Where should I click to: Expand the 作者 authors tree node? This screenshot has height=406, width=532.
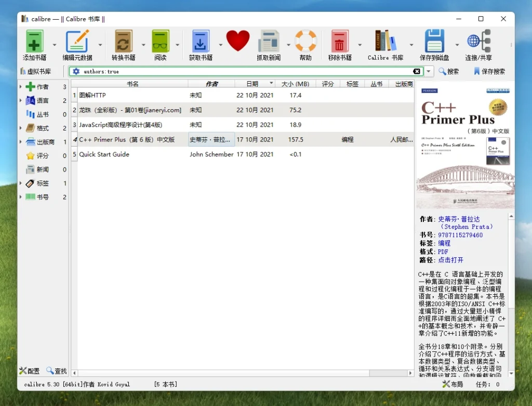point(21,87)
